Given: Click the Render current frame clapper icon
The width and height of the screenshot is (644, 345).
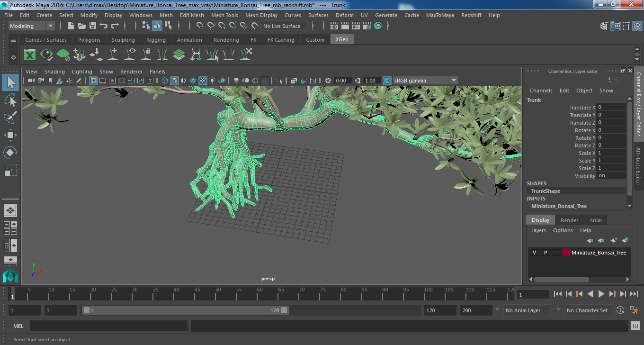Looking at the screenshot, I should pos(334,26).
